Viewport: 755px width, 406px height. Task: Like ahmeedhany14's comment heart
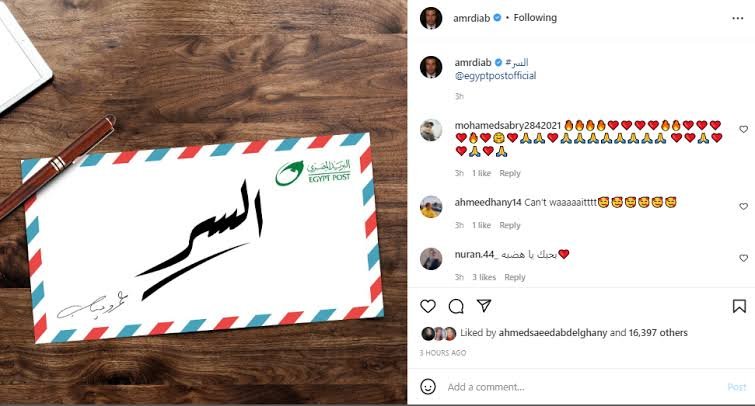[743, 206]
